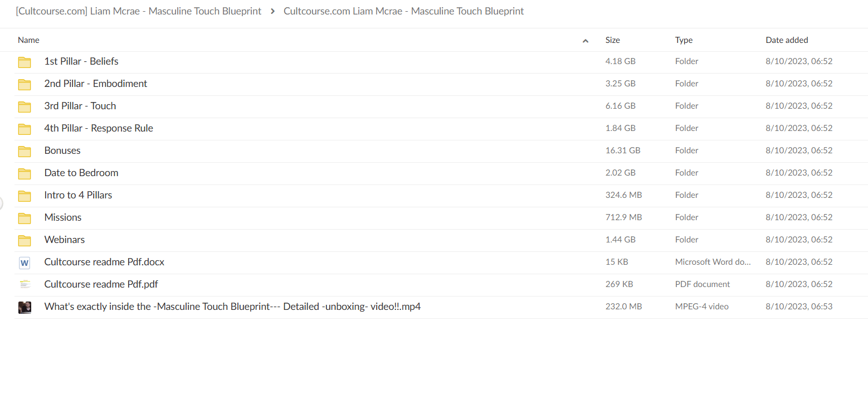Click the PDF icon for Cultcourse readme Pdf.pdf

point(25,284)
